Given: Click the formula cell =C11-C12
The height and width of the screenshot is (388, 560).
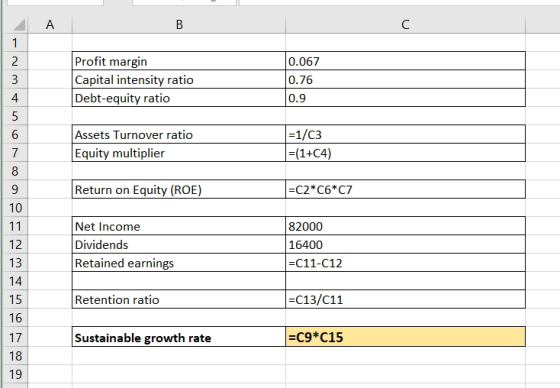Looking at the screenshot, I should 405,263.
